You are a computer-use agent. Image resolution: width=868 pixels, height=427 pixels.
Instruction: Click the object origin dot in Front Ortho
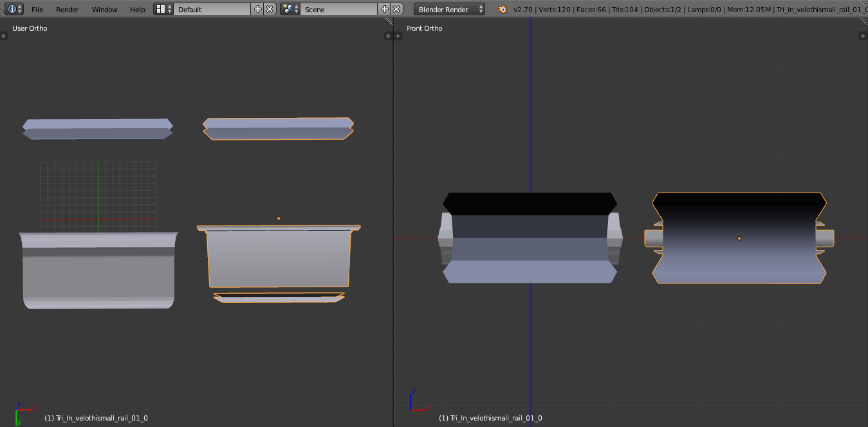[739, 238]
